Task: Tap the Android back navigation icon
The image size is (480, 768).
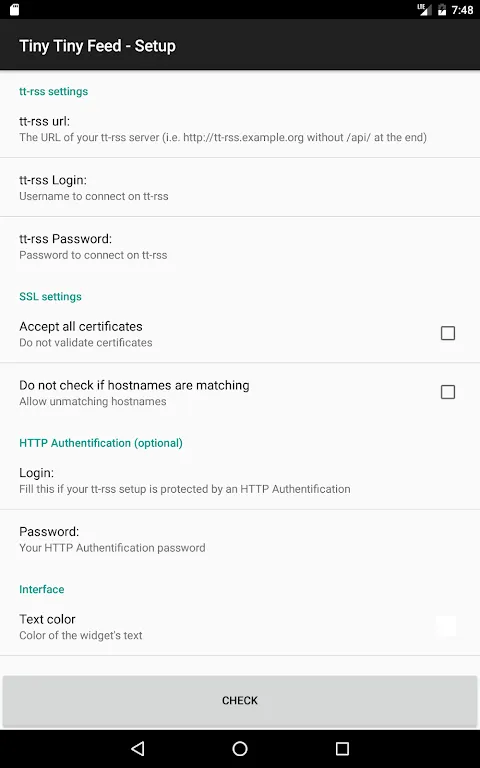Action: 138,748
